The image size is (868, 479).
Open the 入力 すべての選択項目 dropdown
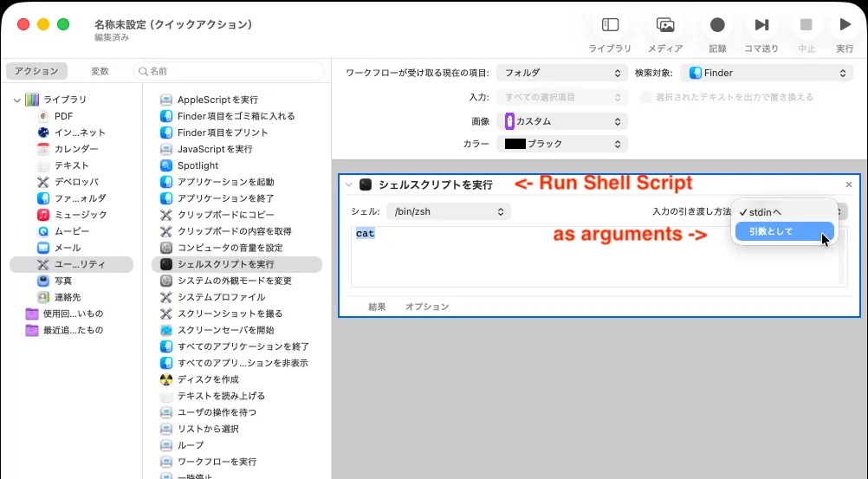tap(562, 98)
